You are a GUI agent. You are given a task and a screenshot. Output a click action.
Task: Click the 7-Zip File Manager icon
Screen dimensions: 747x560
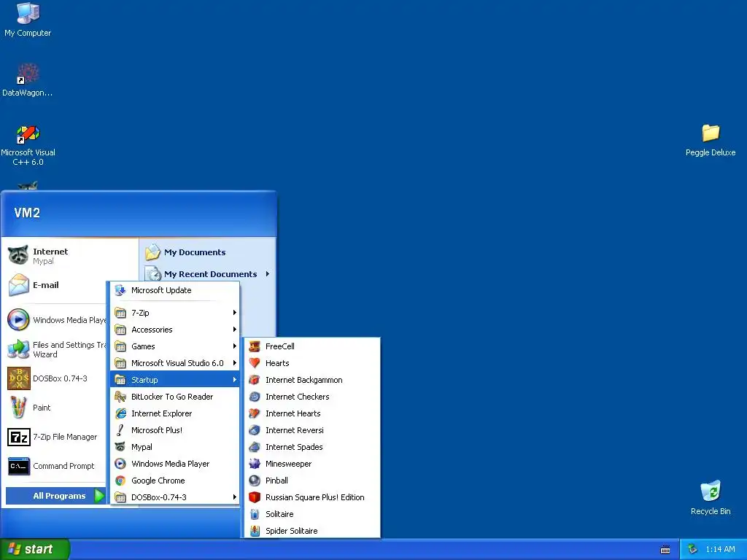[x=18, y=437]
